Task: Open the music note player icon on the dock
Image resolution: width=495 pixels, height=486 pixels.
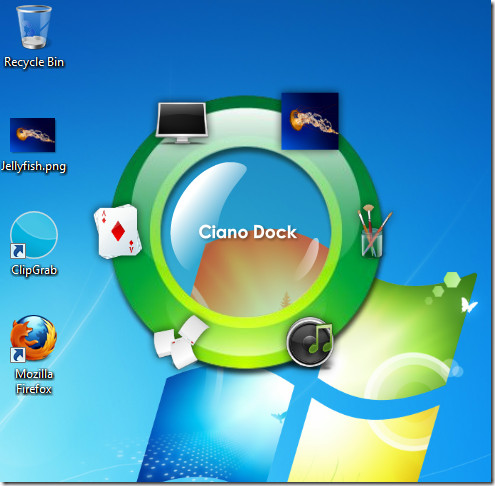Action: click(310, 342)
